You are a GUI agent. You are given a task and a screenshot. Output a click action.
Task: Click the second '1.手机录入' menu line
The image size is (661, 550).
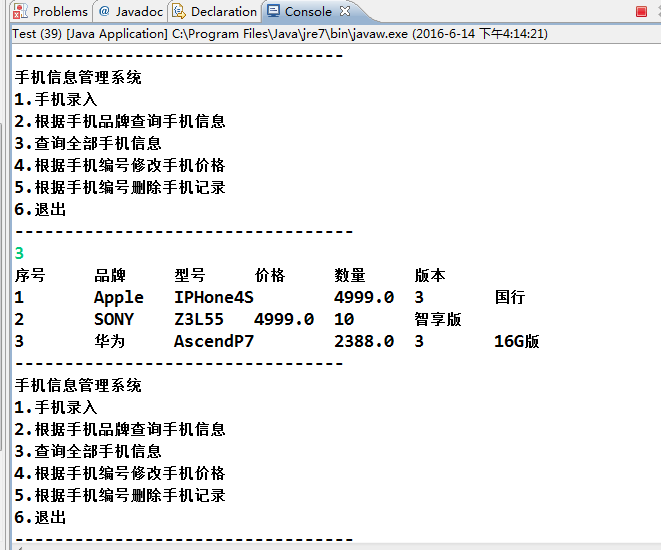(56, 407)
